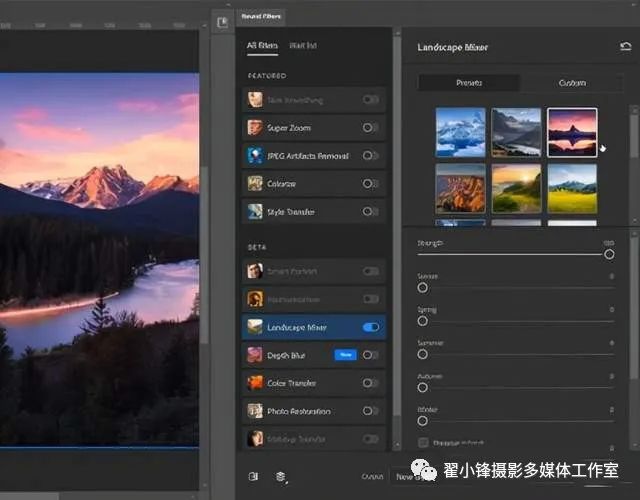Enable the Depth Blur toggle
The height and width of the screenshot is (500, 640).
coord(371,355)
